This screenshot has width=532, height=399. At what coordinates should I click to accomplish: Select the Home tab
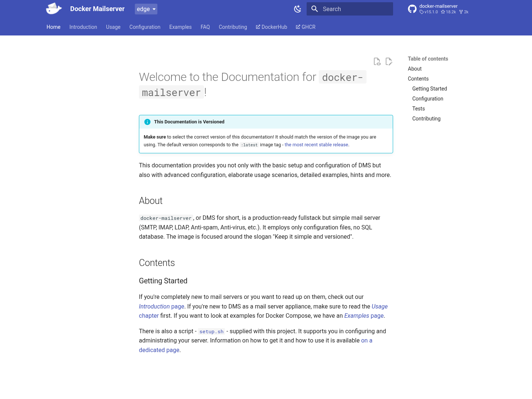tap(54, 27)
